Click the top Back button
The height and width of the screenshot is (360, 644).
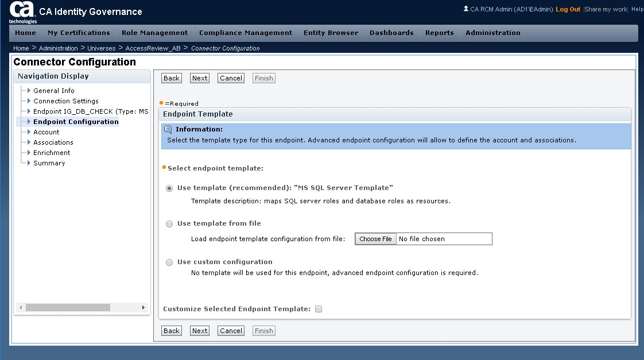tap(172, 78)
